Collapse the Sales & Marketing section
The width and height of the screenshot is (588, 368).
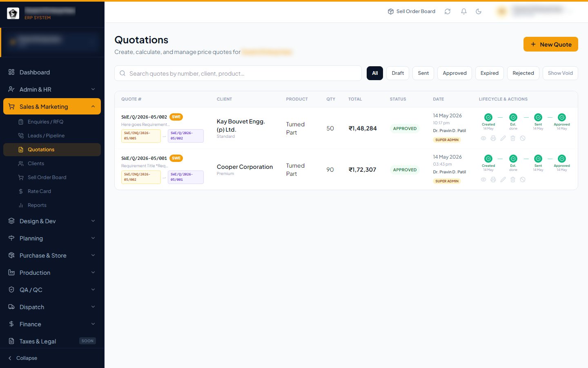(x=52, y=107)
